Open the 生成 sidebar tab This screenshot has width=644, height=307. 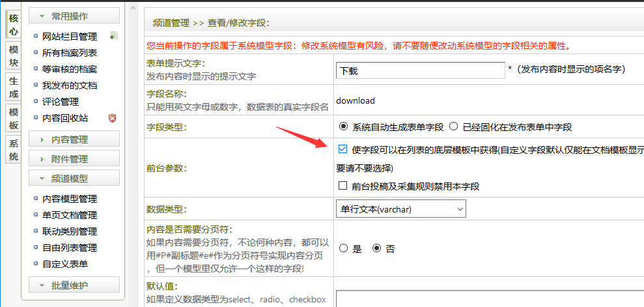[14, 87]
